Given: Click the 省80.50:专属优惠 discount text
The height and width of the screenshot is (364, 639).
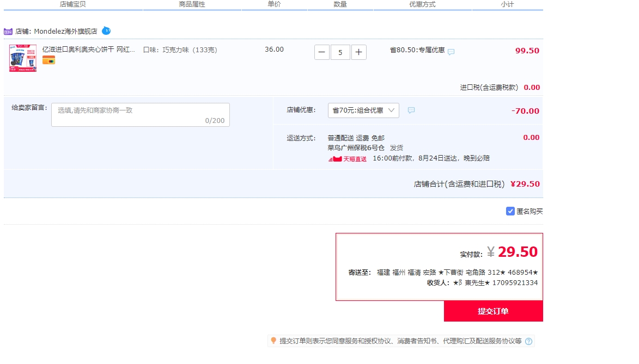Looking at the screenshot, I should (417, 50).
